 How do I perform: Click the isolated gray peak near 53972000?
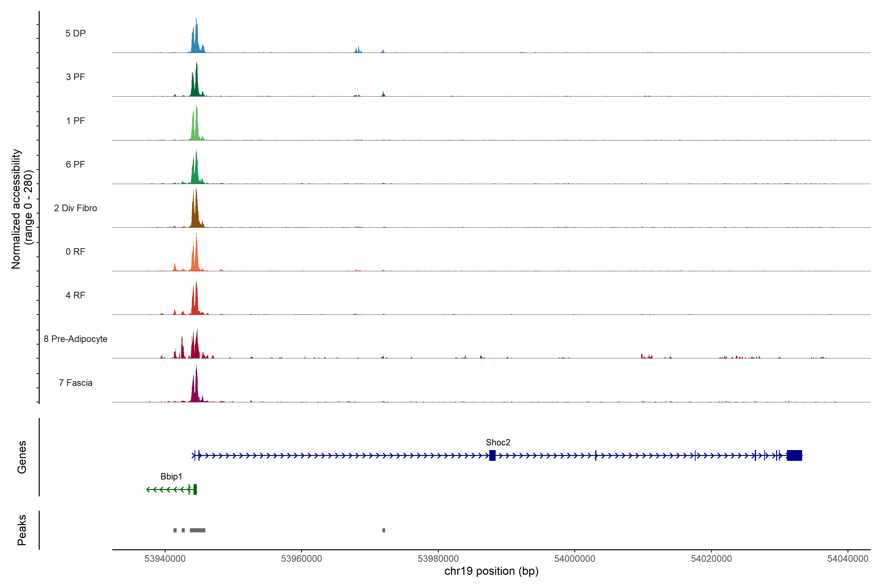click(384, 530)
